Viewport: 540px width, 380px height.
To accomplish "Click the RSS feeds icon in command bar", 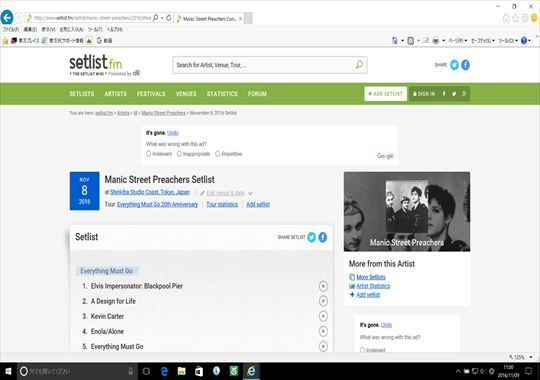I will pyautogui.click(x=411, y=41).
